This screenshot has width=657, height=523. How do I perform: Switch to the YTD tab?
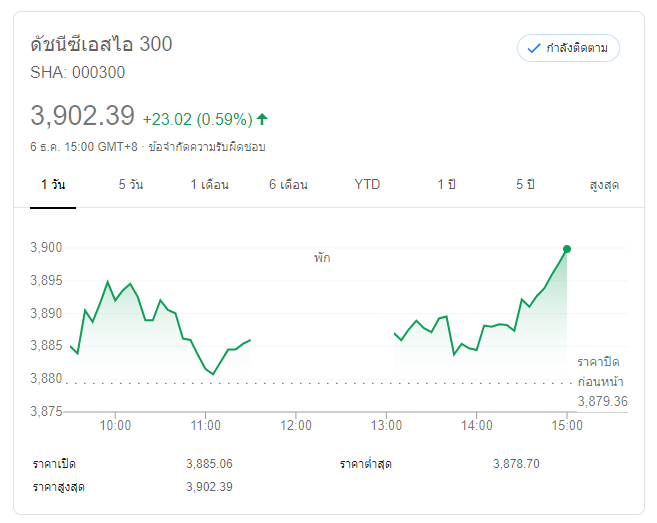tap(367, 185)
